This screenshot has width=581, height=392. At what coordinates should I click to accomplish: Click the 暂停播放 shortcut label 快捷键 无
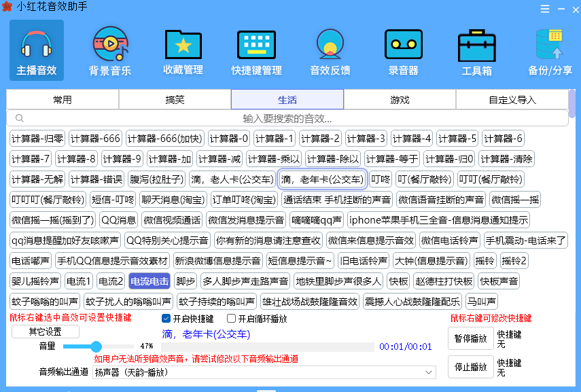[x=509, y=339]
